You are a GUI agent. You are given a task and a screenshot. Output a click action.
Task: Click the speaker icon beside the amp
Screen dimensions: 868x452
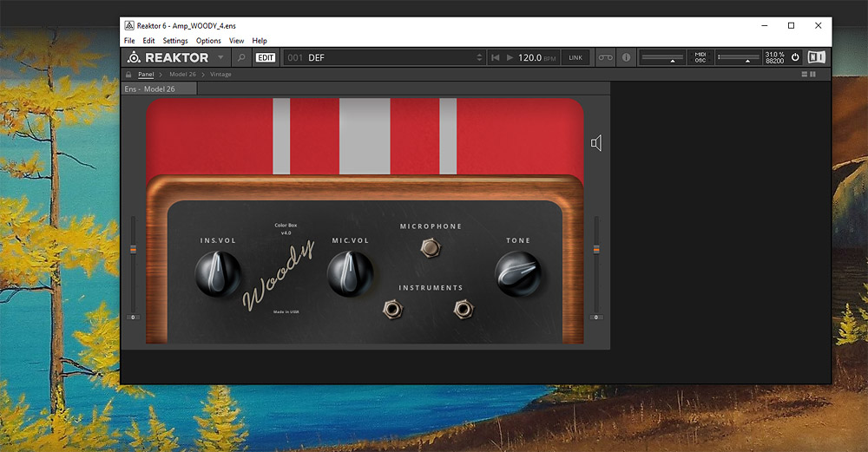(596, 143)
